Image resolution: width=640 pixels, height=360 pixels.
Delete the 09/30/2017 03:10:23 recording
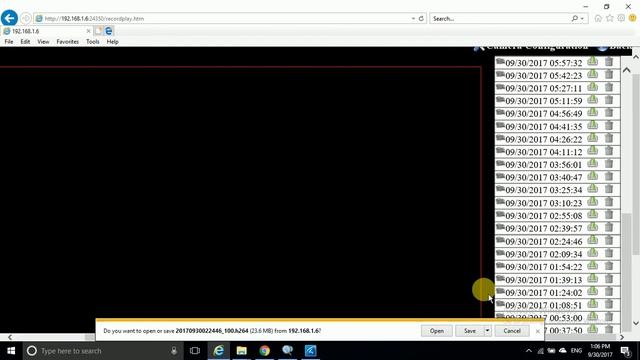tap(609, 202)
